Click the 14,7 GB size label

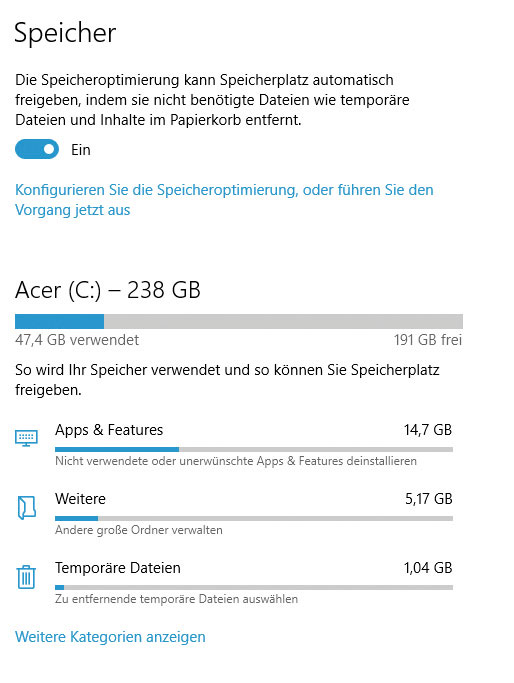[x=428, y=430]
